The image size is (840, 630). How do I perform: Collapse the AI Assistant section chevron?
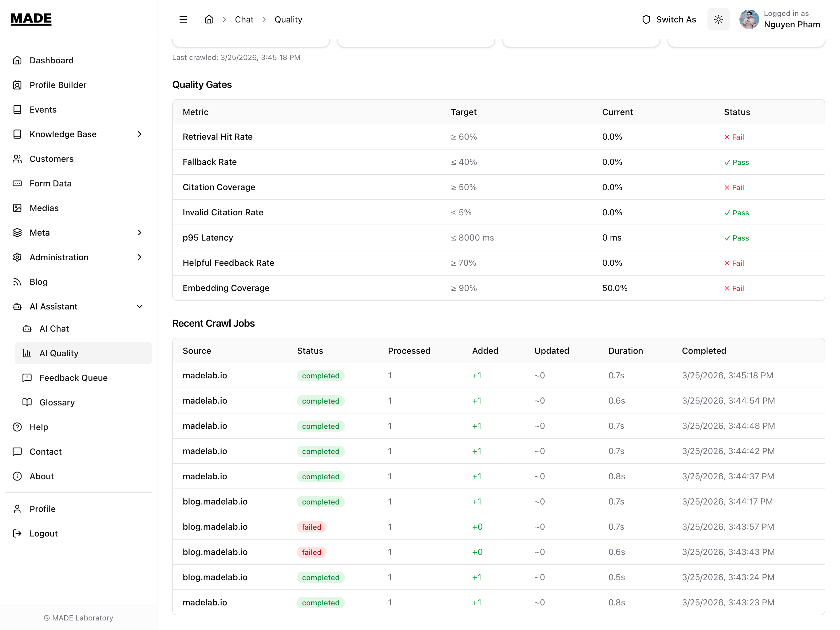139,306
